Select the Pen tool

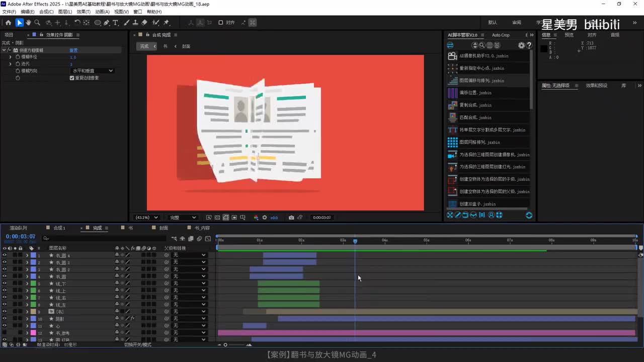[x=107, y=23]
